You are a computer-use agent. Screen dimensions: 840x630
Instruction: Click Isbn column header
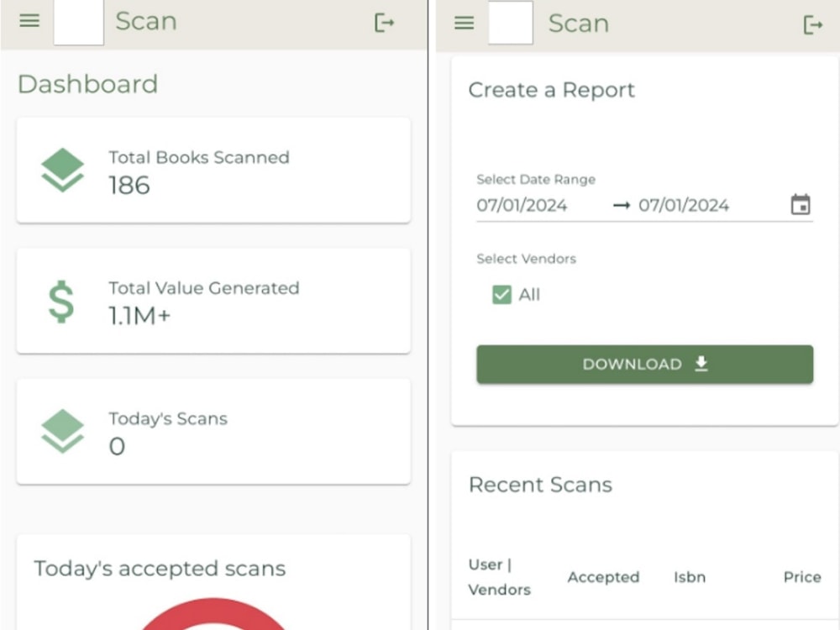tap(690, 577)
